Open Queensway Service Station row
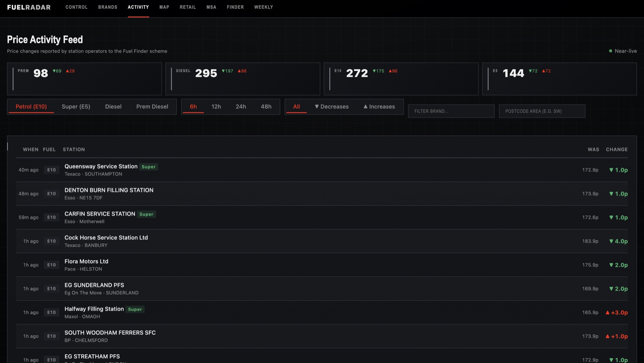This screenshot has width=644, height=363. tap(322, 170)
